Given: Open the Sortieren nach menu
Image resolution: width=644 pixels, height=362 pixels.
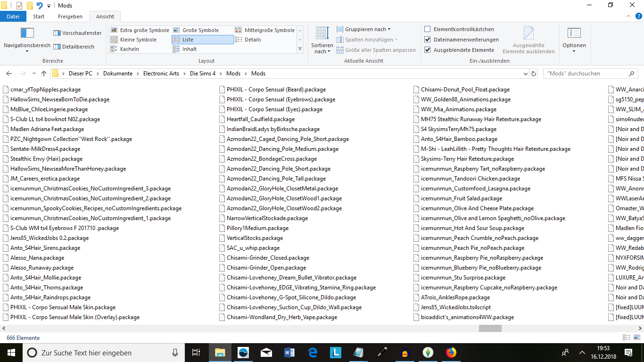Looking at the screenshot, I should tap(322, 40).
